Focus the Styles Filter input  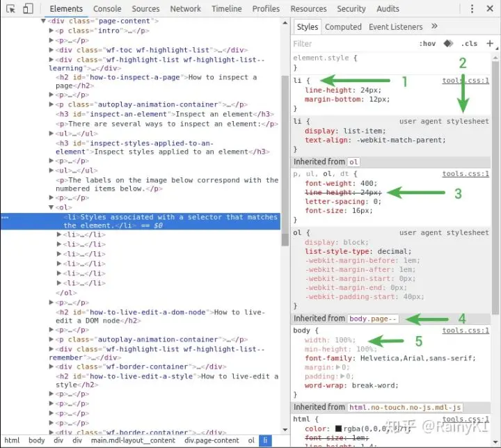click(x=353, y=43)
